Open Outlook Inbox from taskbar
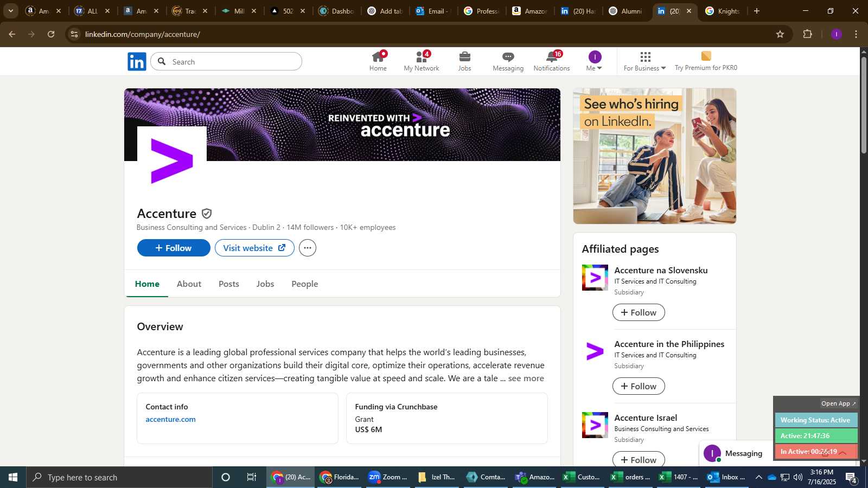 [726, 477]
